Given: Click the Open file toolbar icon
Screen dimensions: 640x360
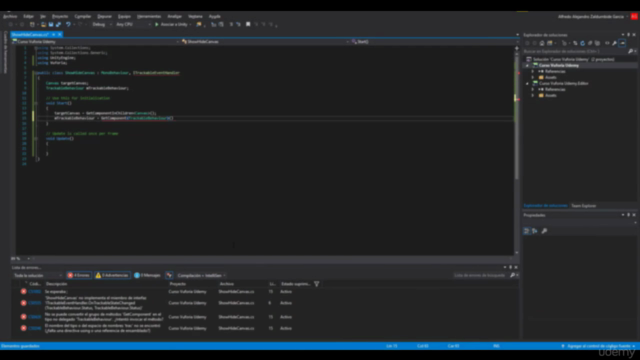Looking at the screenshot, I should [x=43, y=24].
